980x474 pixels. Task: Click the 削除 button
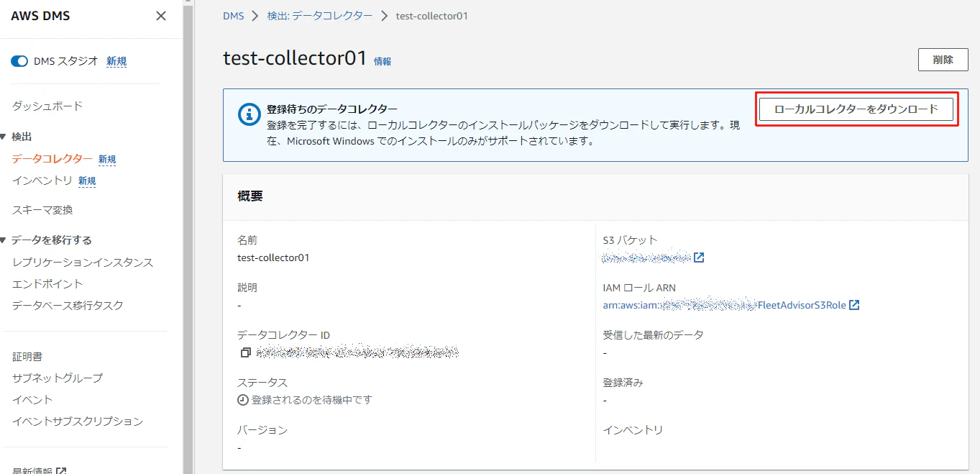943,60
